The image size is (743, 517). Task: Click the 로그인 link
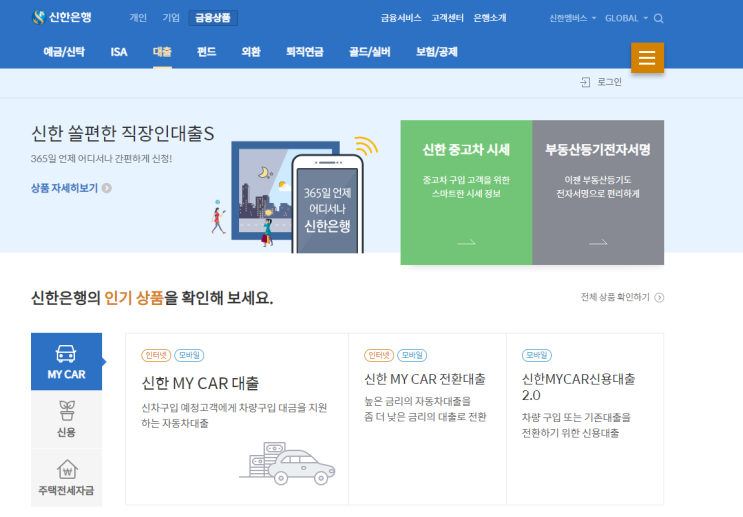click(609, 82)
